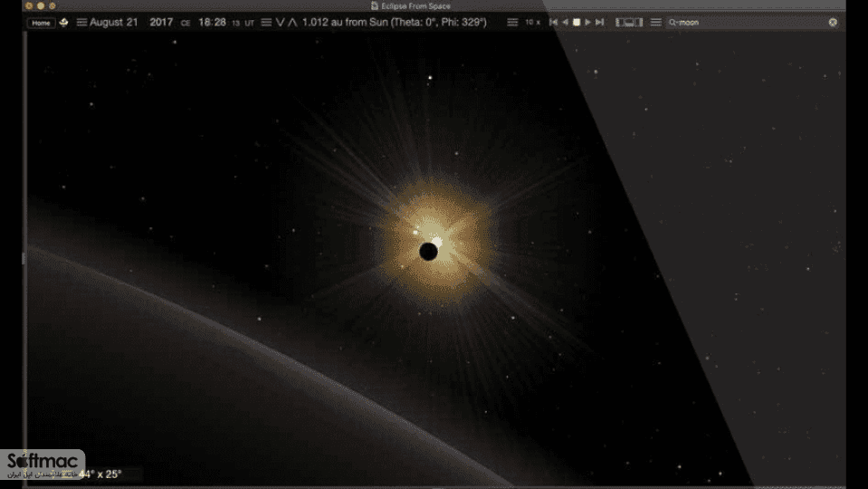The width and height of the screenshot is (868, 489).
Task: Select the month and day August 21
Action: coord(113,23)
